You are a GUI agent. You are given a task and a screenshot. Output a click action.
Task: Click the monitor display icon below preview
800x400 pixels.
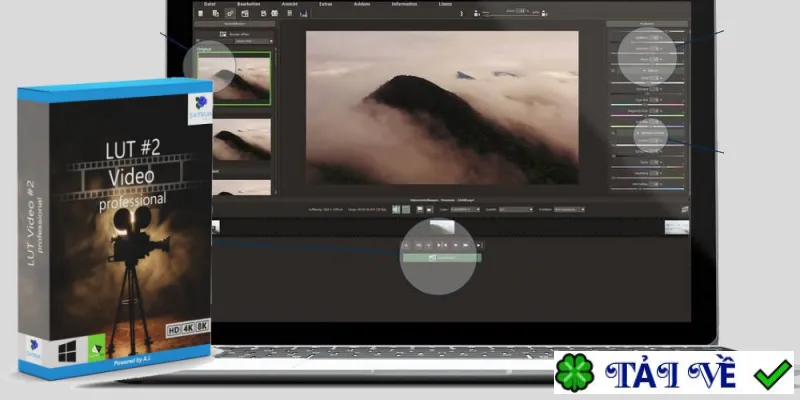(420, 209)
